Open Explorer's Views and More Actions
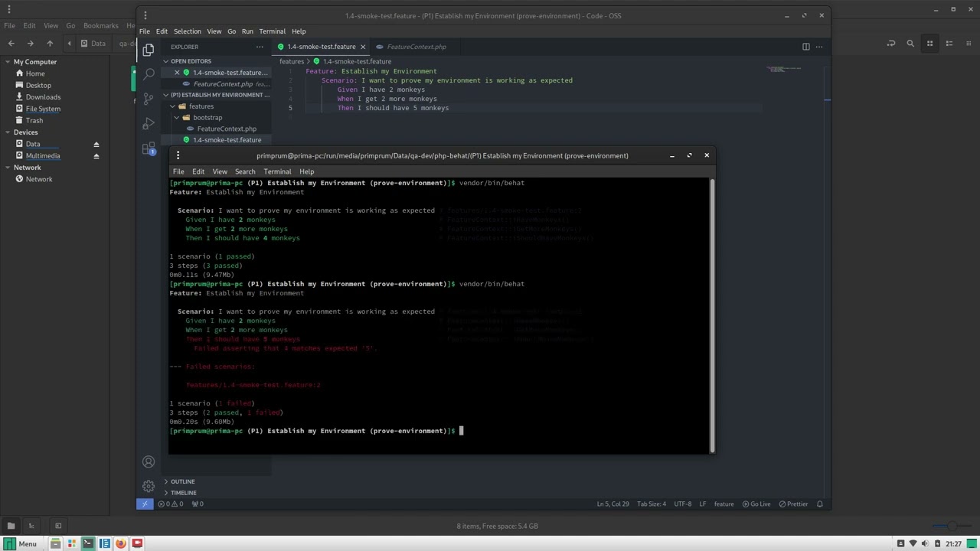The height and width of the screenshot is (551, 980). (x=260, y=47)
